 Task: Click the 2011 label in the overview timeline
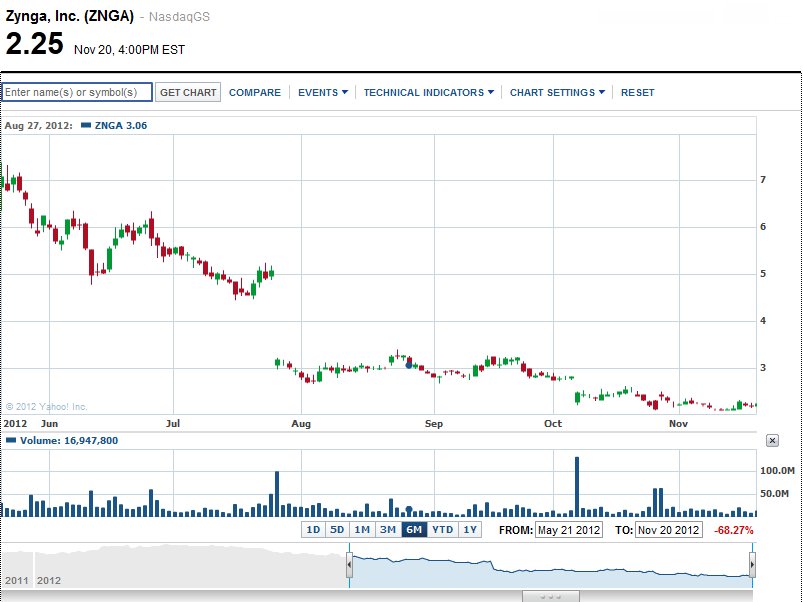point(16,580)
